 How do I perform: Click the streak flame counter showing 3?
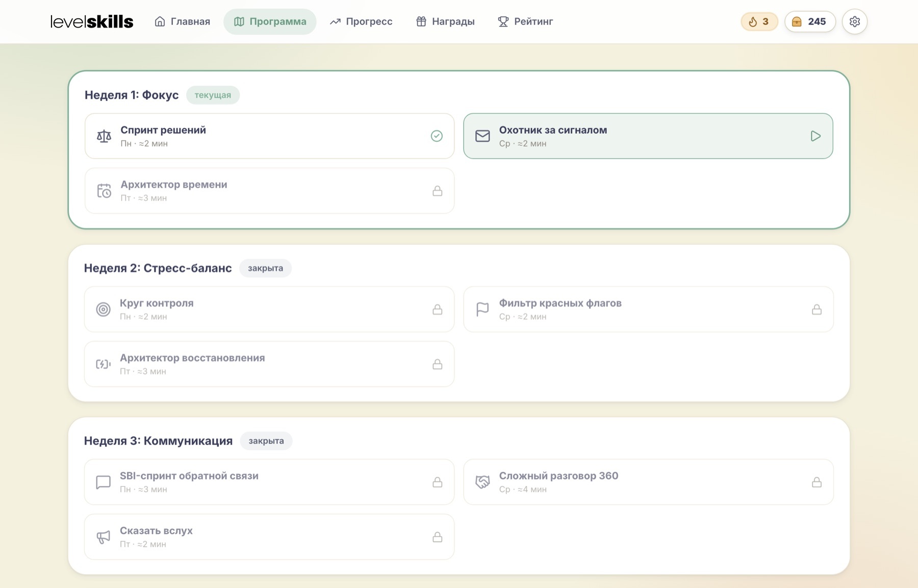(759, 21)
